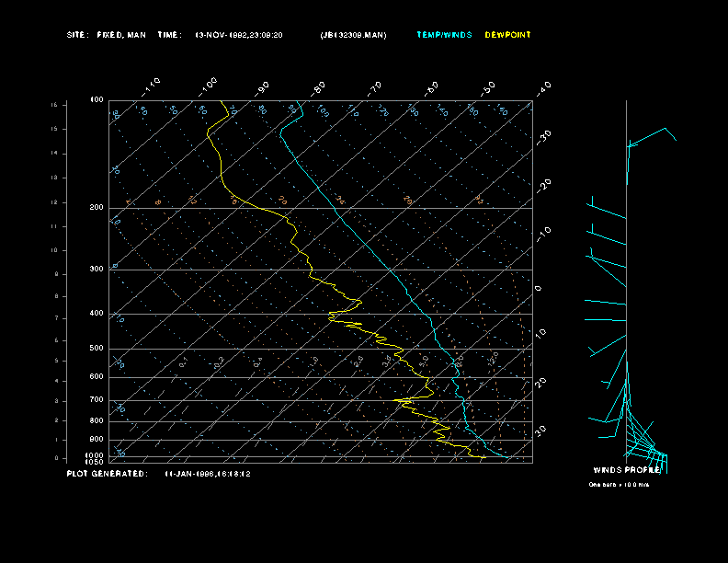Select the 13-NOV sounding timestamp text

(x=239, y=35)
